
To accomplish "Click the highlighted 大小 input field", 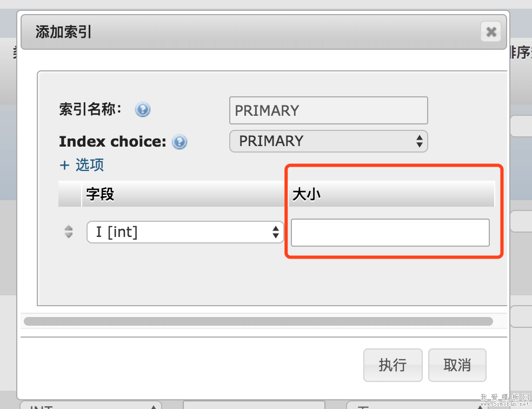I will [x=389, y=232].
